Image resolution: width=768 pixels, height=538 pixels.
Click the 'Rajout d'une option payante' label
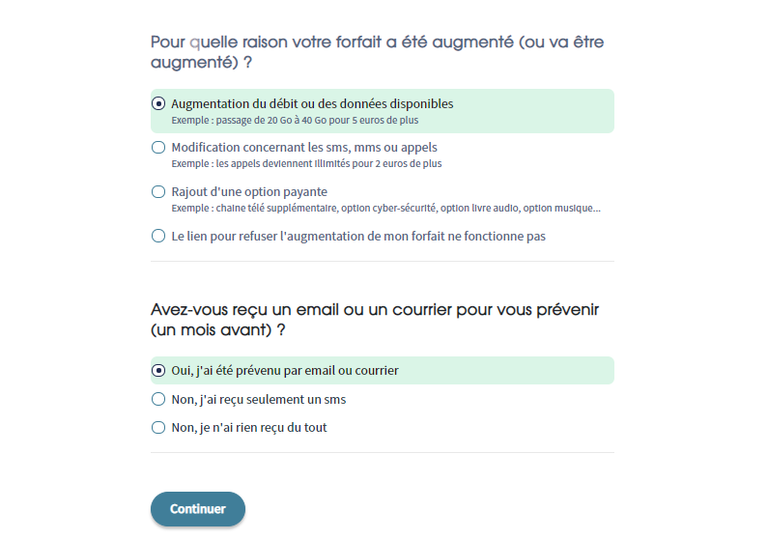coord(249,192)
